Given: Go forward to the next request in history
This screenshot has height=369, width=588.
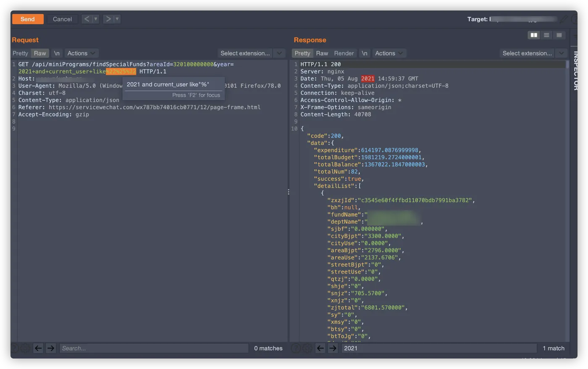Looking at the screenshot, I should click(x=108, y=19).
